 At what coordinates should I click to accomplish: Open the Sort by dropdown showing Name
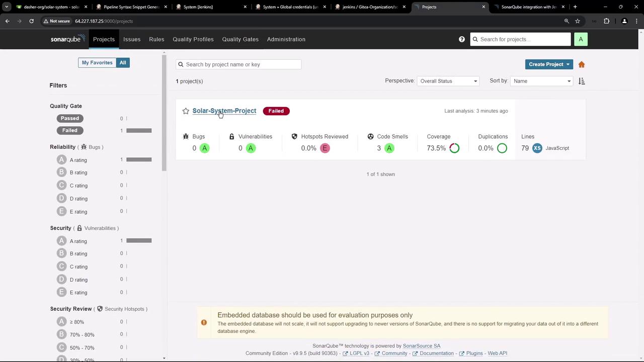[x=542, y=81]
